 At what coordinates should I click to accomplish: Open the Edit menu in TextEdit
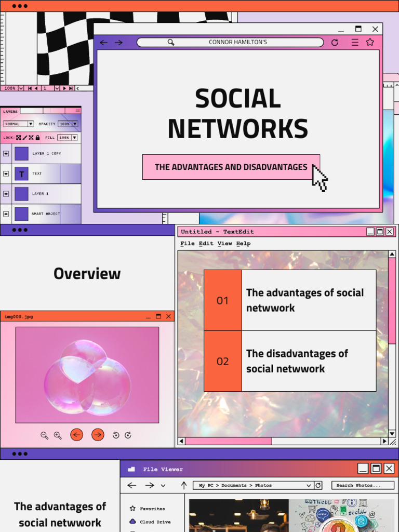click(206, 243)
